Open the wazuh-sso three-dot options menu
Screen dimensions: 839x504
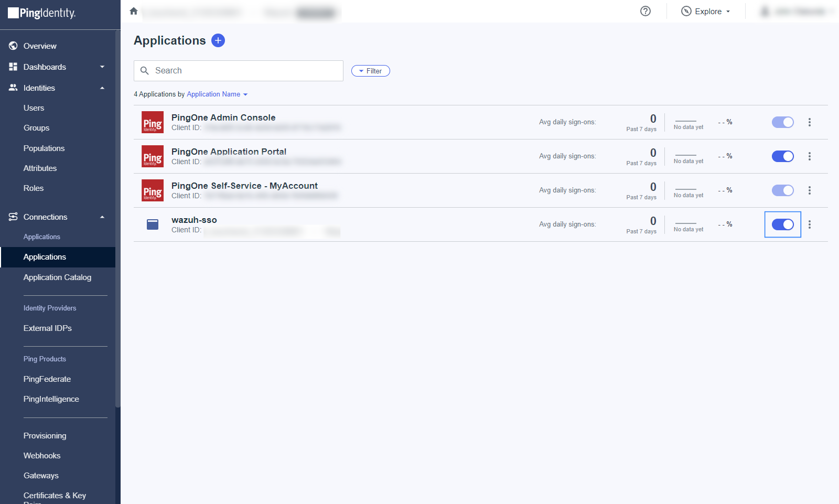coord(810,224)
